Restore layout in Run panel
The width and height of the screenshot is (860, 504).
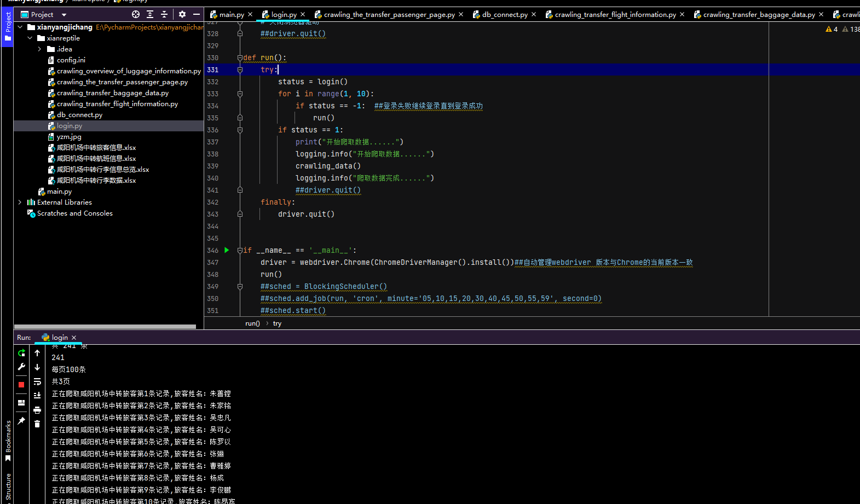pyautogui.click(x=21, y=403)
